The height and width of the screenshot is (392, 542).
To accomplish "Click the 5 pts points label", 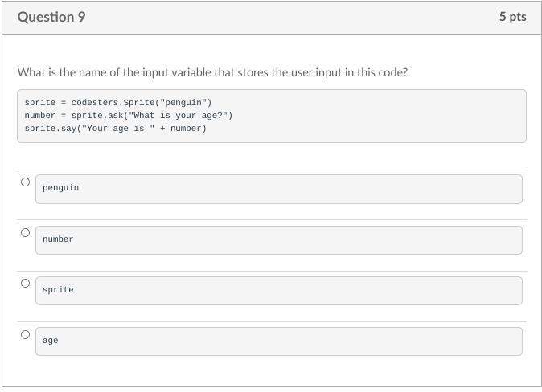I will point(512,17).
